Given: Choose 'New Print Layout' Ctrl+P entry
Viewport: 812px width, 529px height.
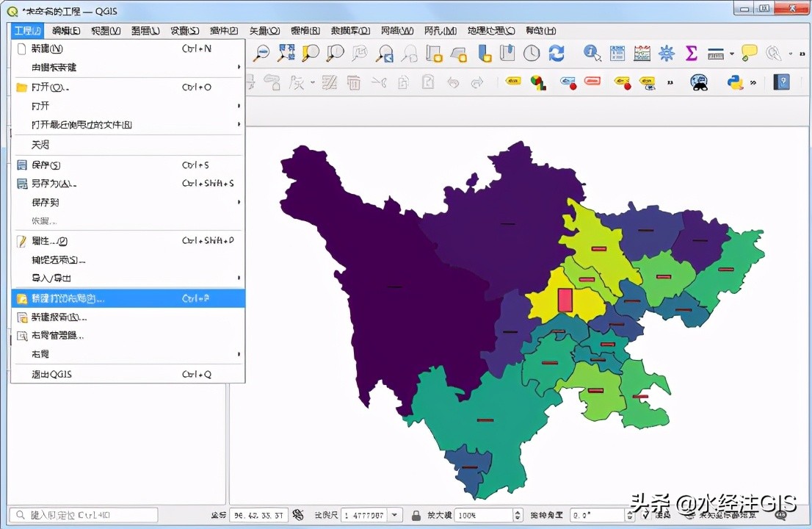Looking at the screenshot, I should click(x=128, y=298).
